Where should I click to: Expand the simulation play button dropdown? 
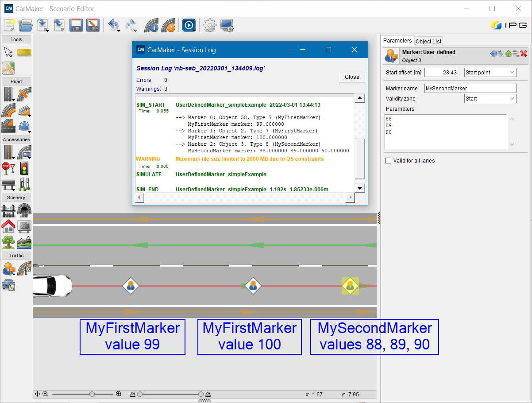194,31
